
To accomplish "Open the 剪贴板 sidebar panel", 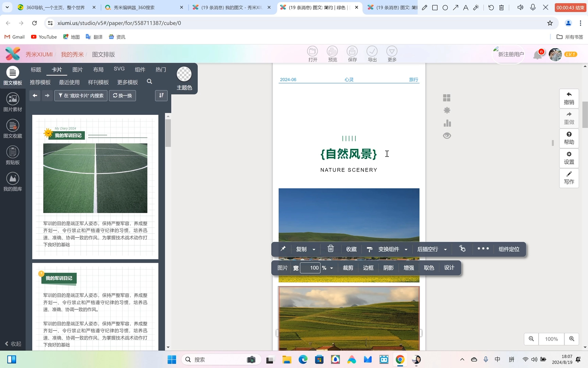I will (13, 156).
